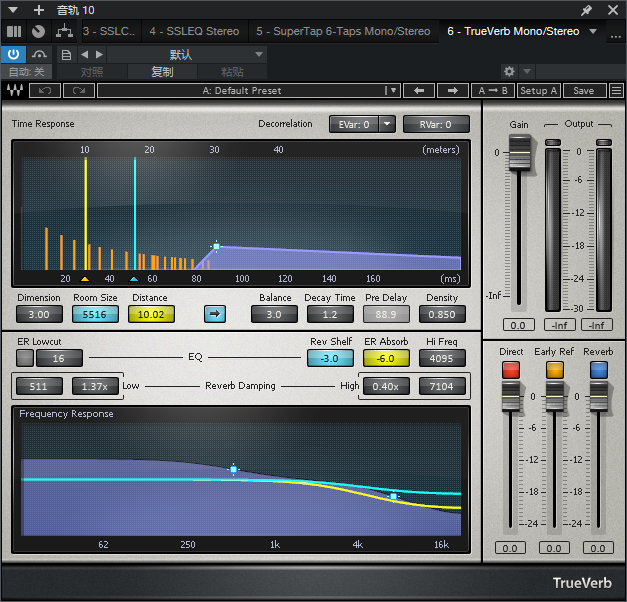The height and width of the screenshot is (602, 627).
Task: Click the Waves undo button
Action: click(45, 91)
